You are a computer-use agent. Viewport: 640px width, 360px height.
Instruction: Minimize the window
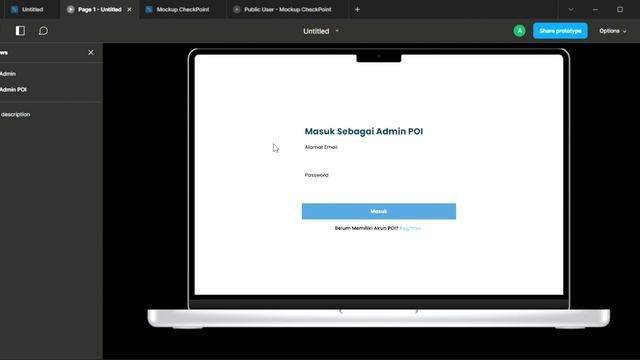point(595,9)
